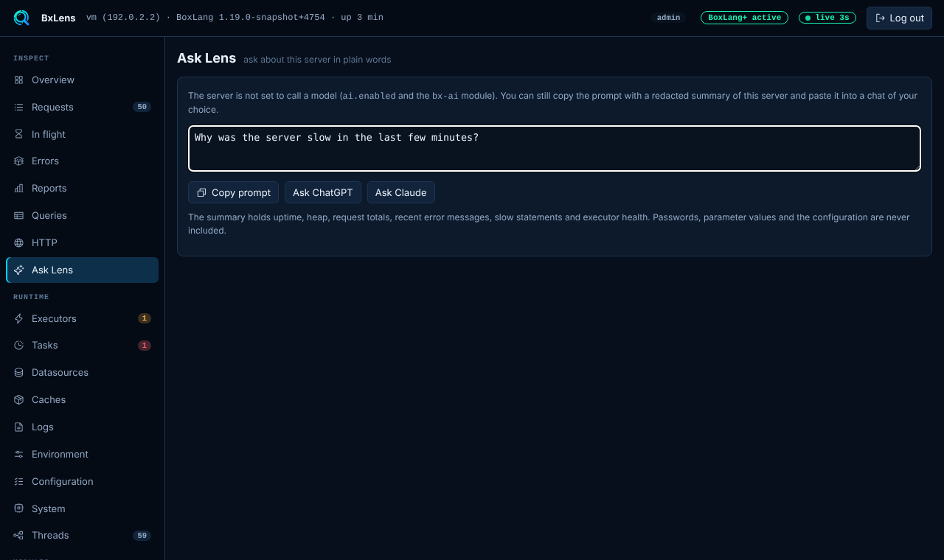The width and height of the screenshot is (944, 560).
Task: Select Queries from sidebar
Action: [82, 215]
